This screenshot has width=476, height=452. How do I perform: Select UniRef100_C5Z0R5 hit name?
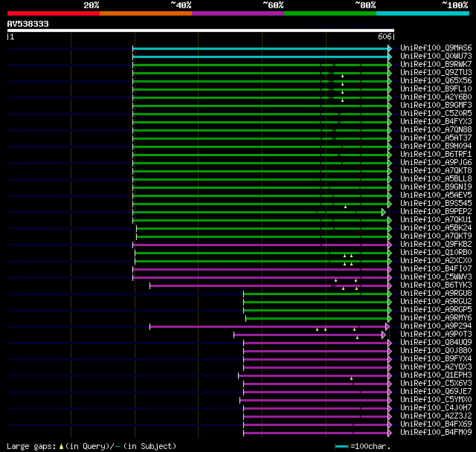coord(436,114)
